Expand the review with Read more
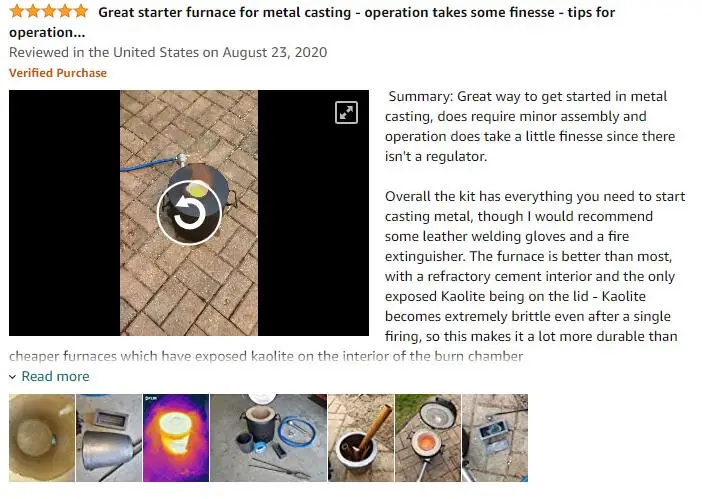This screenshot has height=499, width=702. click(x=56, y=376)
